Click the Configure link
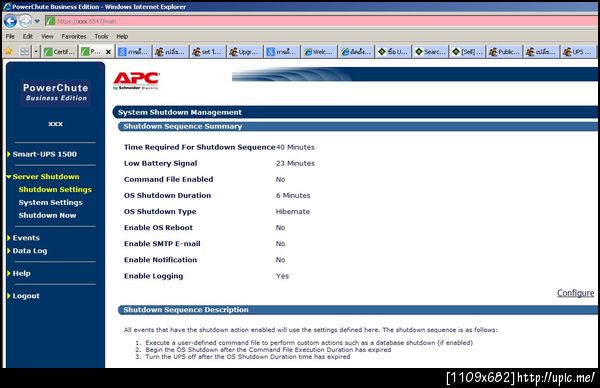 click(575, 293)
